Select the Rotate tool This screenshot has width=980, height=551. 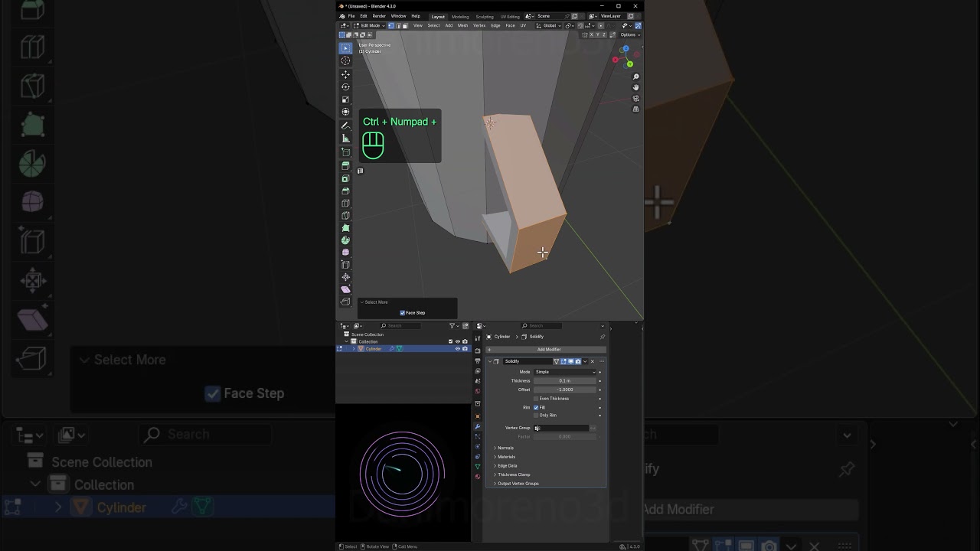[x=345, y=87]
